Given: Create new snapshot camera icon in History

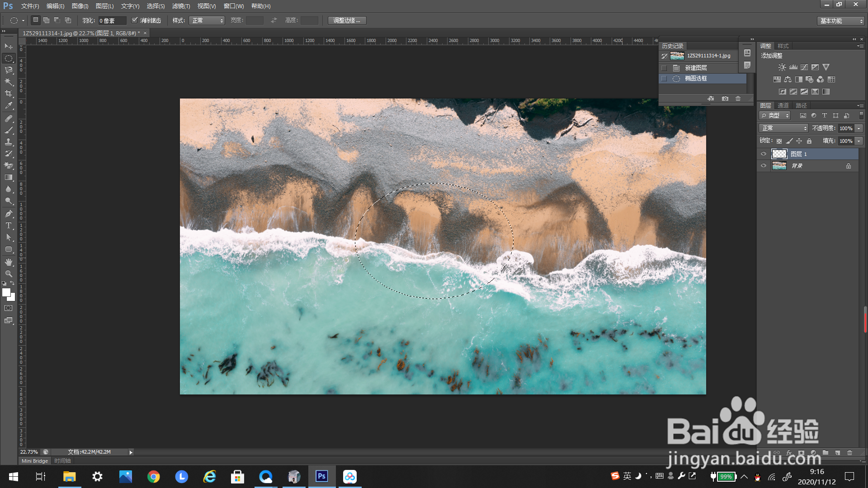Looking at the screenshot, I should pos(725,99).
